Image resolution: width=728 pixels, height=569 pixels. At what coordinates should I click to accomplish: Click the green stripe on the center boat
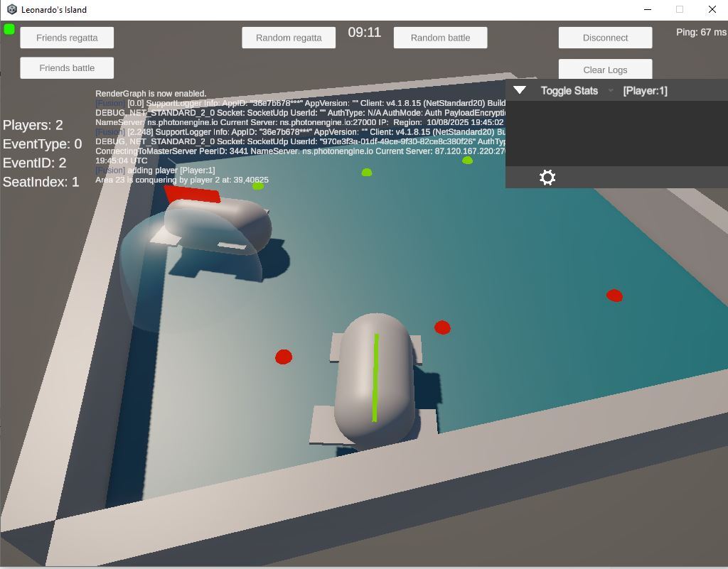click(x=375, y=378)
